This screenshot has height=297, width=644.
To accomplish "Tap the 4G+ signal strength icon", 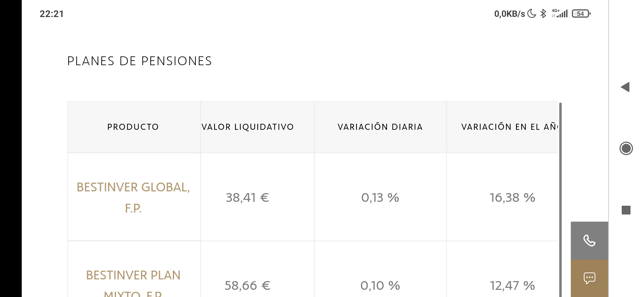I will [x=560, y=13].
